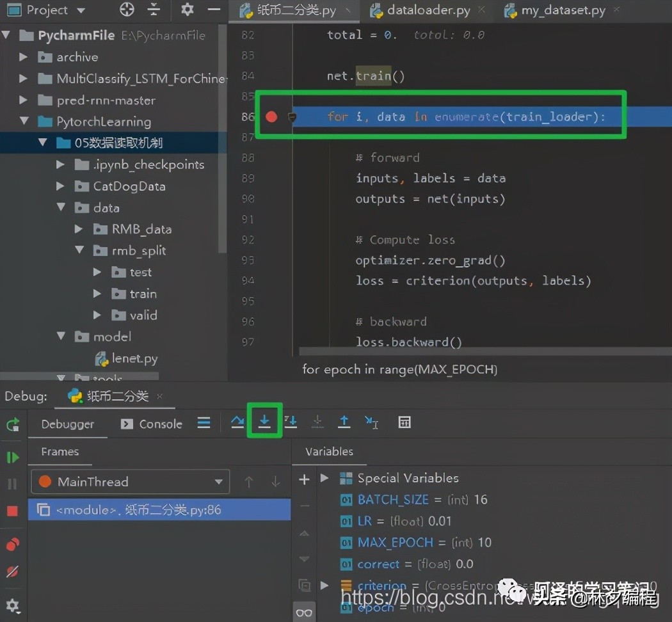Click the Step Over debugger icon

coord(237,422)
